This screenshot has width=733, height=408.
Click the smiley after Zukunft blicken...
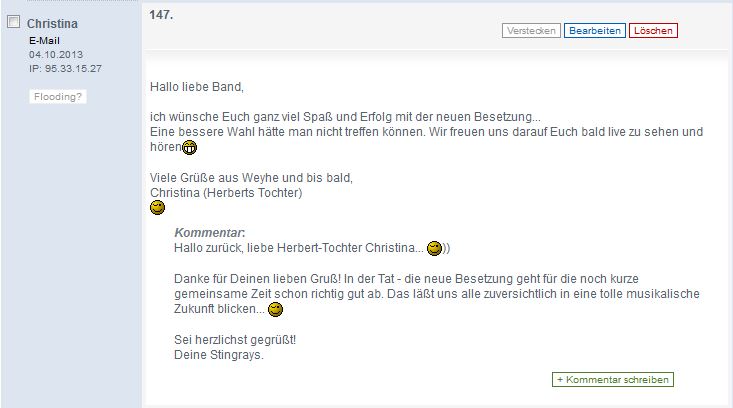[x=275, y=309]
